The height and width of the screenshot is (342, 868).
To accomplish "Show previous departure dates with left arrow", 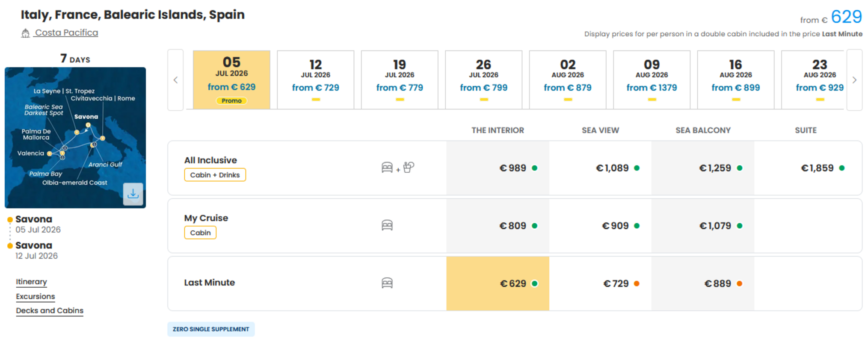I will coord(175,80).
